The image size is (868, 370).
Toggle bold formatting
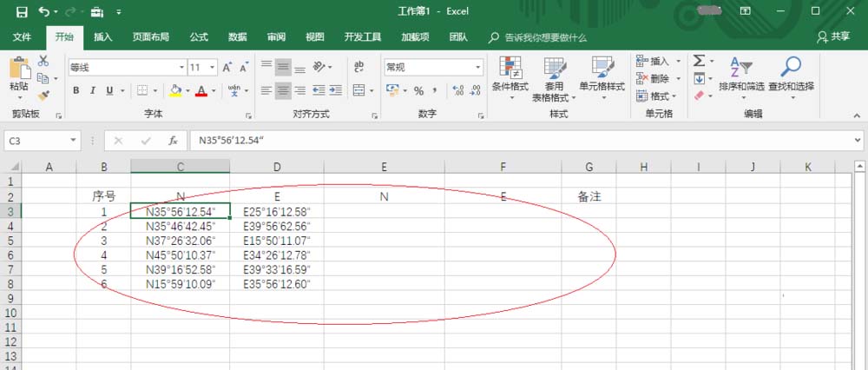pyautogui.click(x=76, y=90)
